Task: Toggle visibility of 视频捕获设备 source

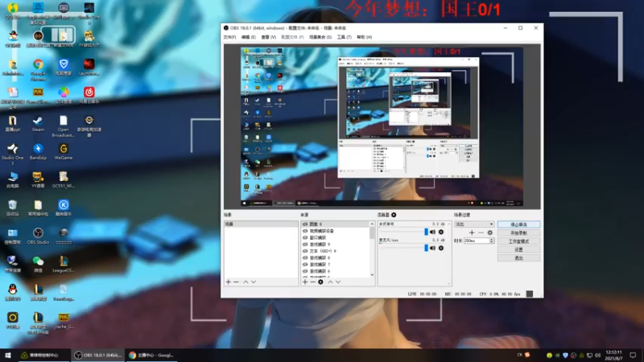Action: [x=305, y=231]
